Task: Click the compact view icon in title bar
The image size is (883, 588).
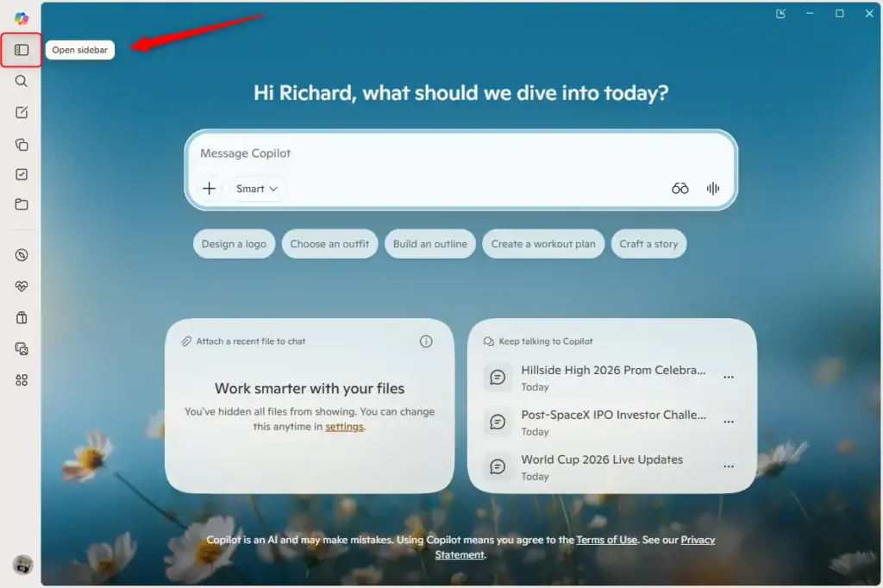Action: coord(780,14)
